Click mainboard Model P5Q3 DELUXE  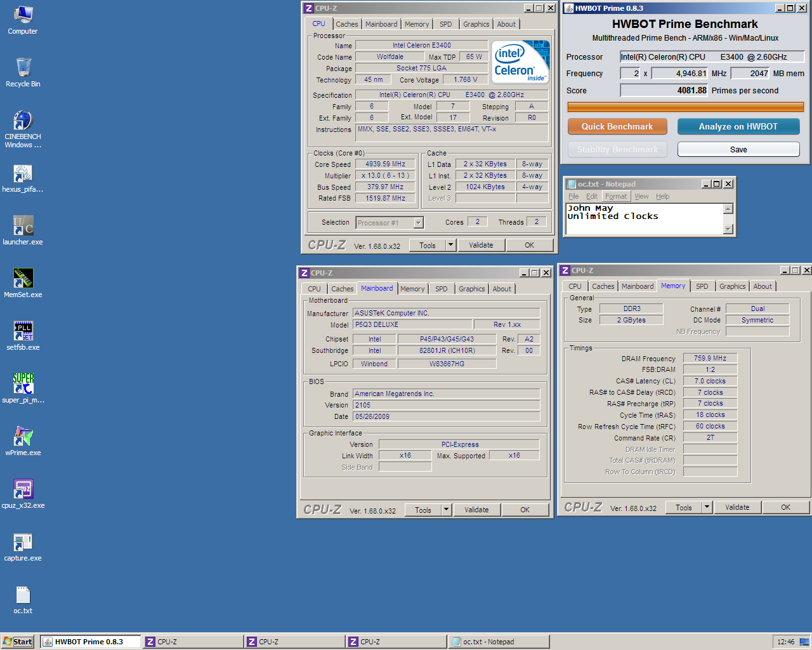412,324
